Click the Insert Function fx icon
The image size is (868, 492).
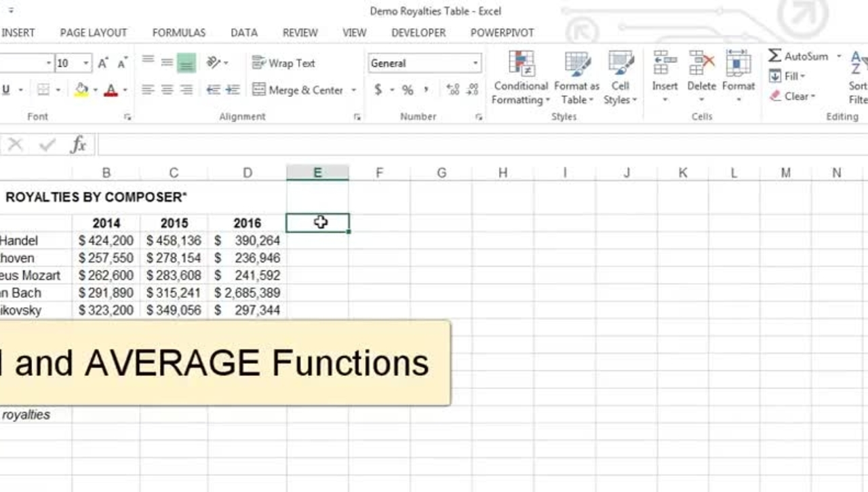(x=79, y=145)
